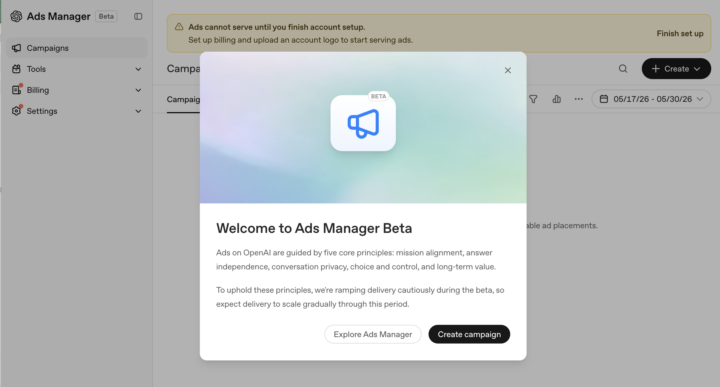Select the Campaigns tab below the header
The image size is (720, 387).
point(183,99)
